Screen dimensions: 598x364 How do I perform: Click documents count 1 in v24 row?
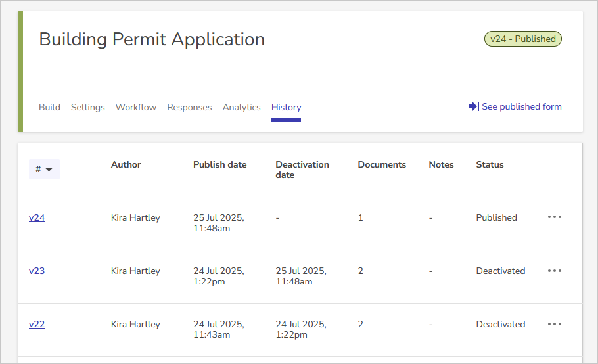(360, 217)
